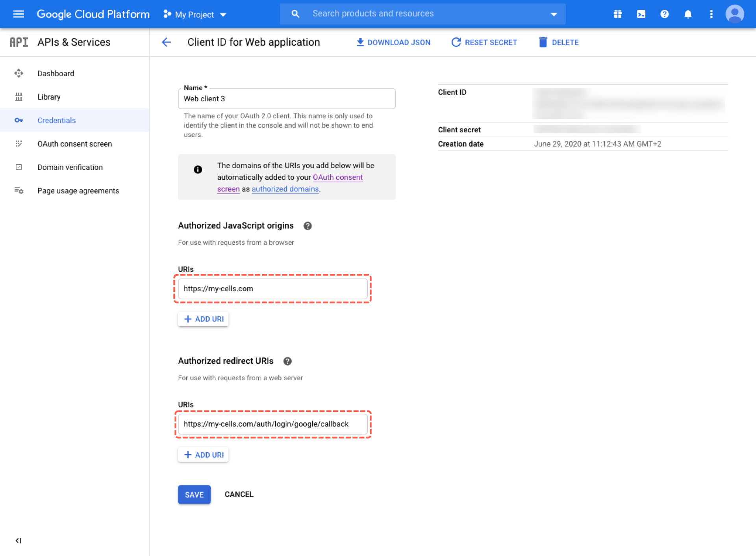Click the Credentials key icon
Viewport: 756px width, 556px height.
click(19, 120)
